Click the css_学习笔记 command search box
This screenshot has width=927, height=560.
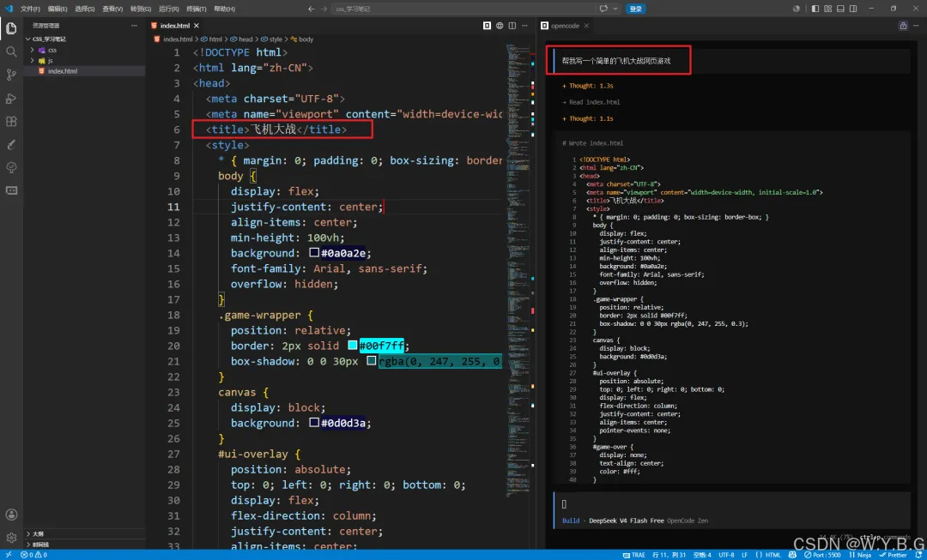pos(463,9)
